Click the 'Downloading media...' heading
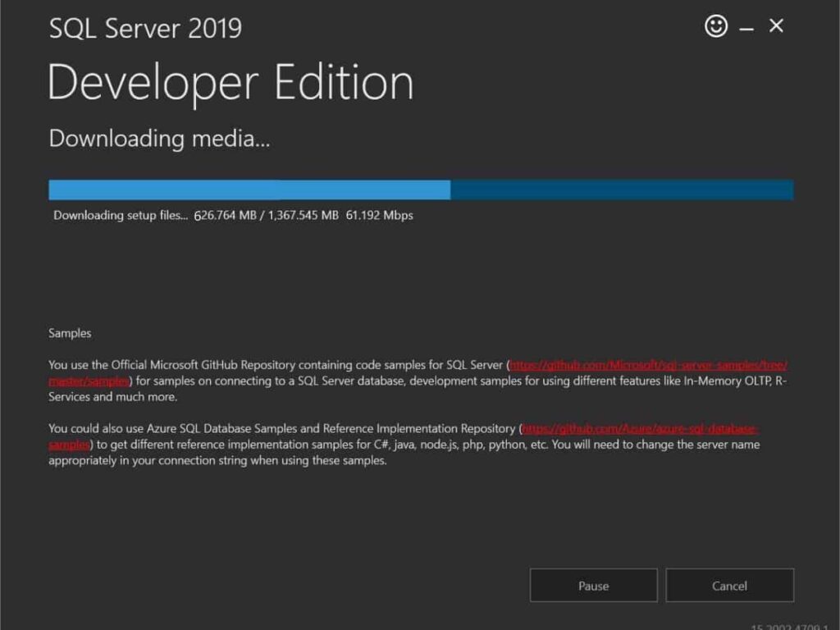 click(x=160, y=138)
